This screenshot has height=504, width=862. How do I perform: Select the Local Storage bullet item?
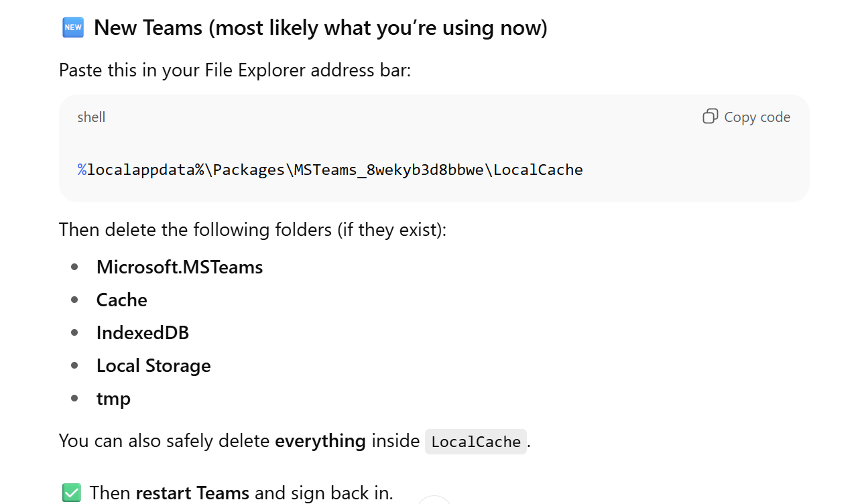pos(153,366)
